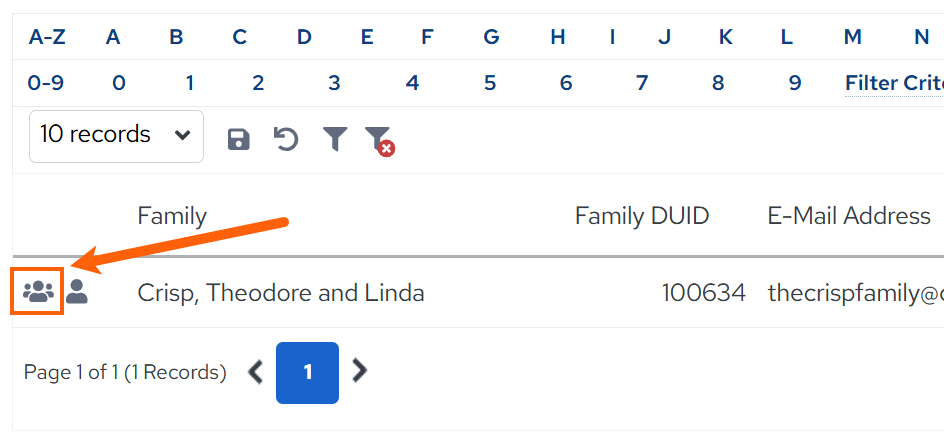Open the filter funnel icon
Screen dimensions: 944x444
tap(335, 139)
